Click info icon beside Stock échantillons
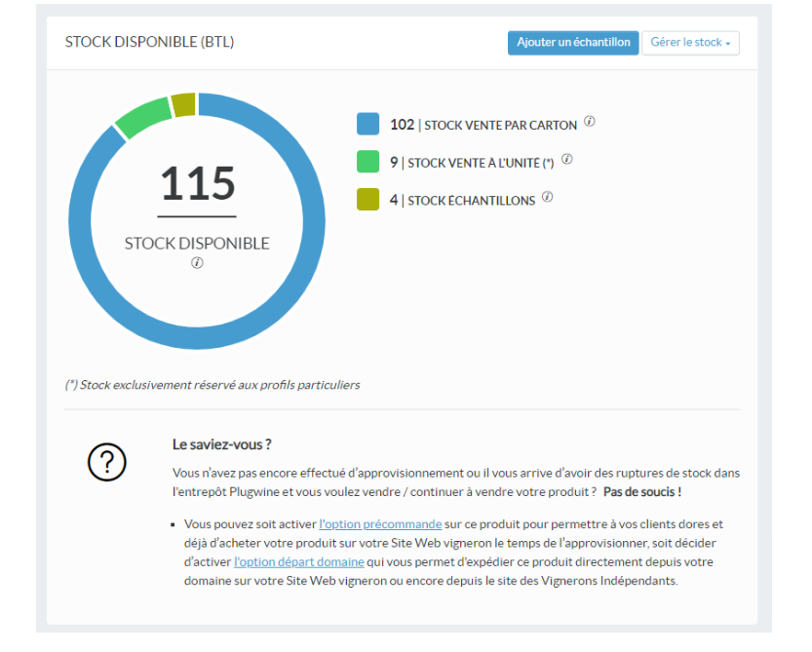812x652 pixels. click(548, 197)
